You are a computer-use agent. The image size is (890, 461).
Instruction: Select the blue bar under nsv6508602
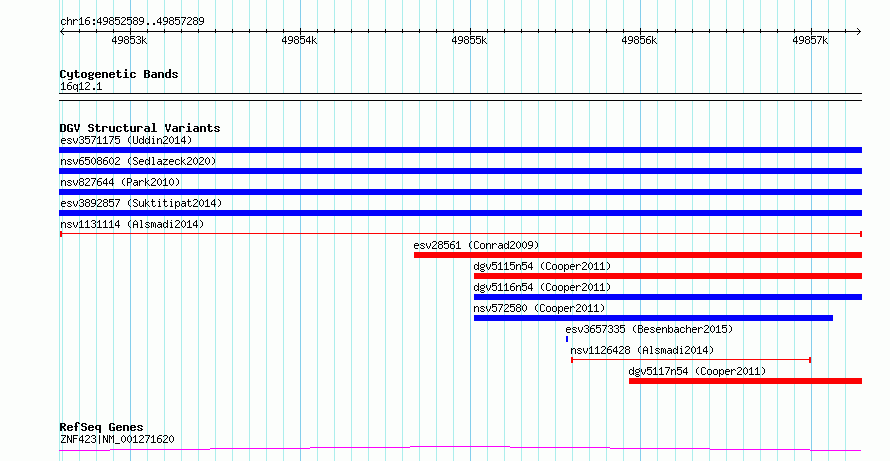(x=460, y=171)
